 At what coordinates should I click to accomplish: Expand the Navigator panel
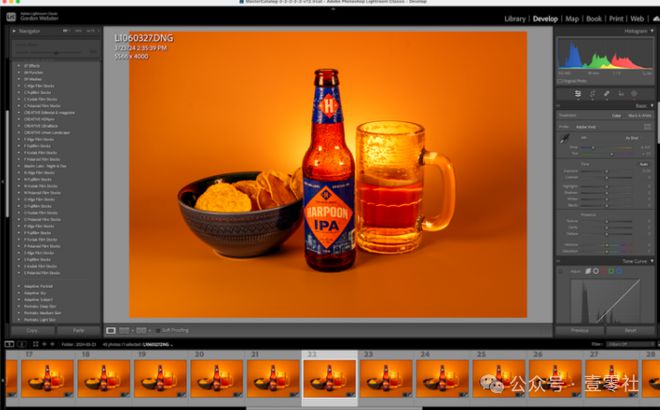[x=14, y=31]
